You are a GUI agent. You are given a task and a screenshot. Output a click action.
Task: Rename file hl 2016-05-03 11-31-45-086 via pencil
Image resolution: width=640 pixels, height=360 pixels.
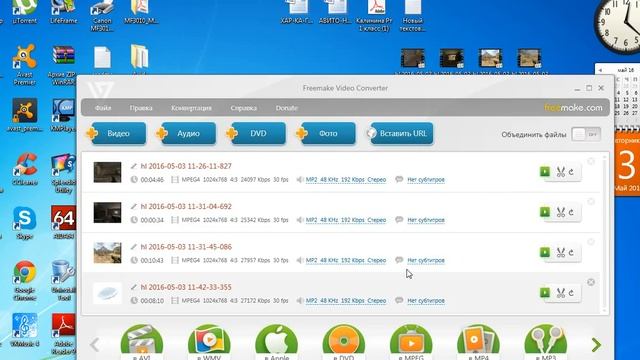tap(133, 247)
